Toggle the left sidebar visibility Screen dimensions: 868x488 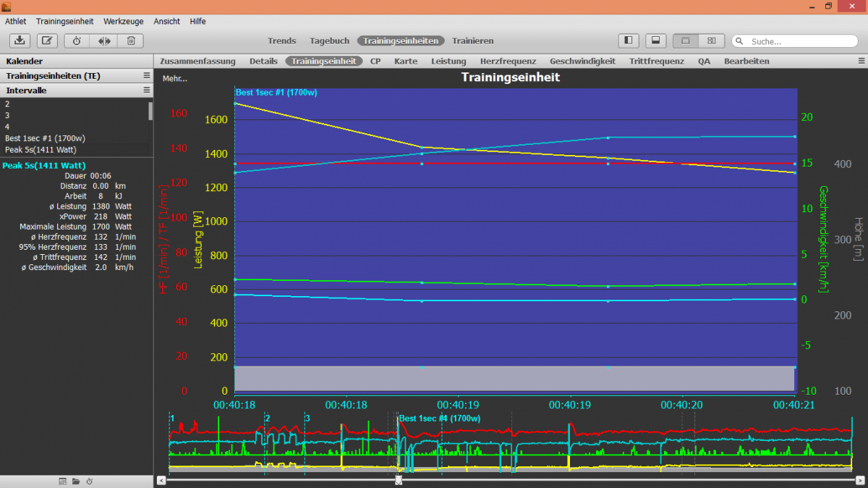(x=629, y=41)
